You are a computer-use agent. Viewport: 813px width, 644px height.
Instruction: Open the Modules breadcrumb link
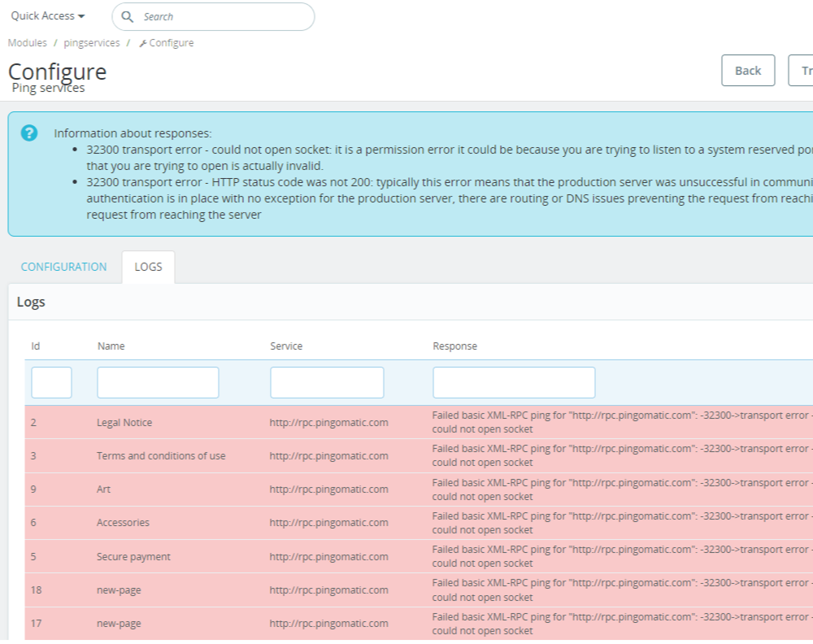click(x=27, y=42)
